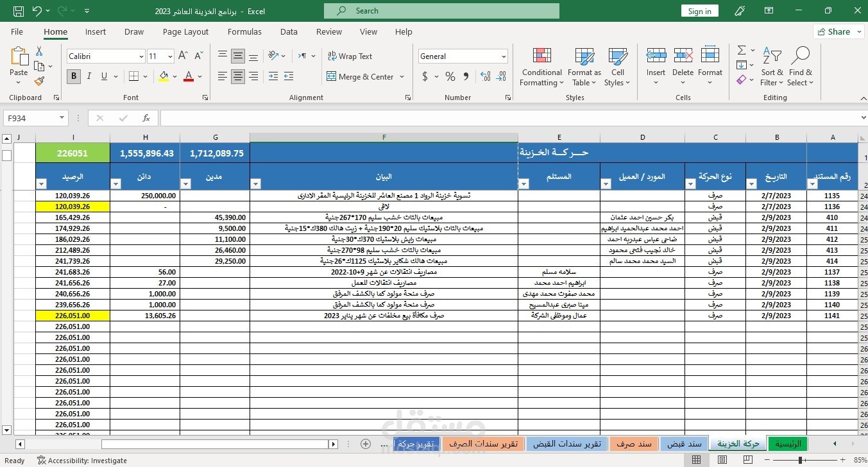Toggle Top Align

pyautogui.click(x=223, y=56)
